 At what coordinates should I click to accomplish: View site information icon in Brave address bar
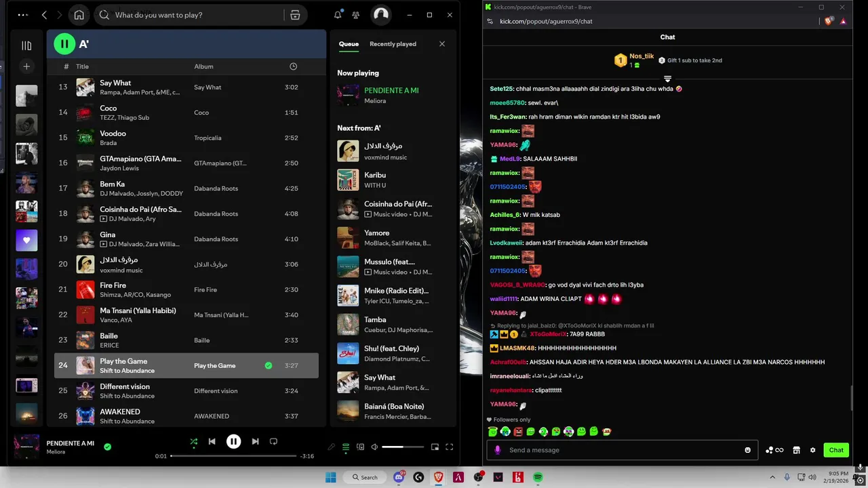490,21
